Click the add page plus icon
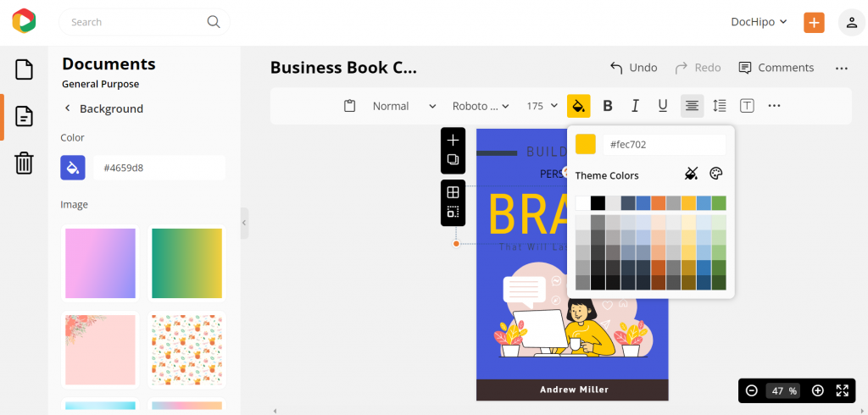 point(453,140)
